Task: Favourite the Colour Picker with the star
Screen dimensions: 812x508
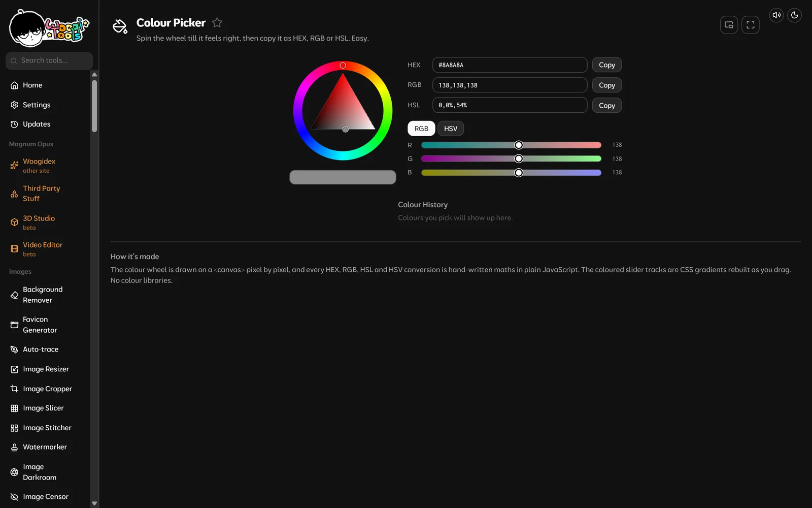Action: click(x=217, y=22)
